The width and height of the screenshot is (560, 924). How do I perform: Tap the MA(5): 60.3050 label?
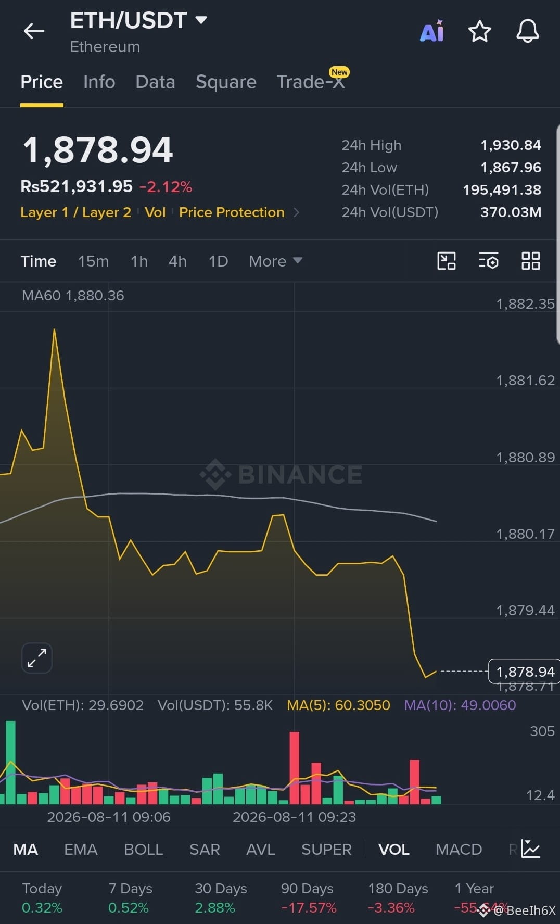point(338,705)
